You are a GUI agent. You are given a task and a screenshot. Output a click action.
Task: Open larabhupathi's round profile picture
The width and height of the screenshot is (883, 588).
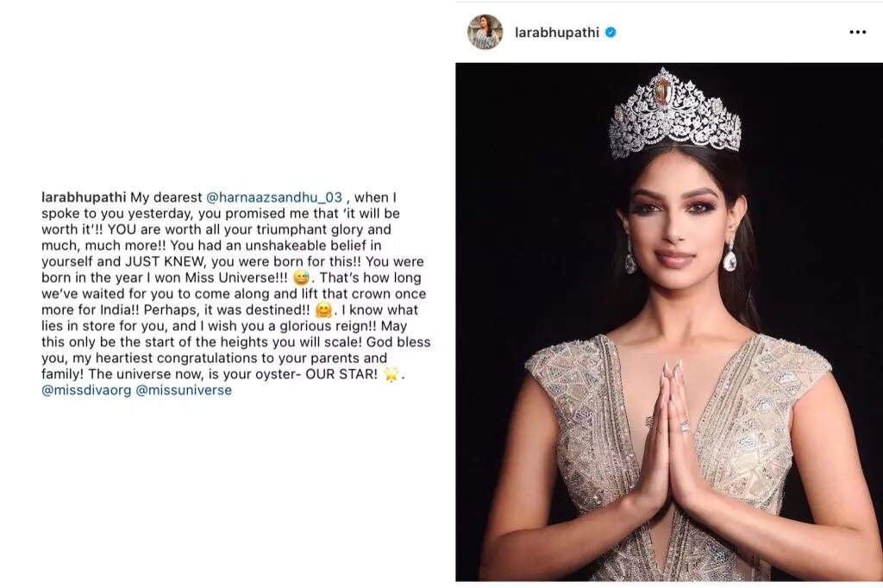485,32
